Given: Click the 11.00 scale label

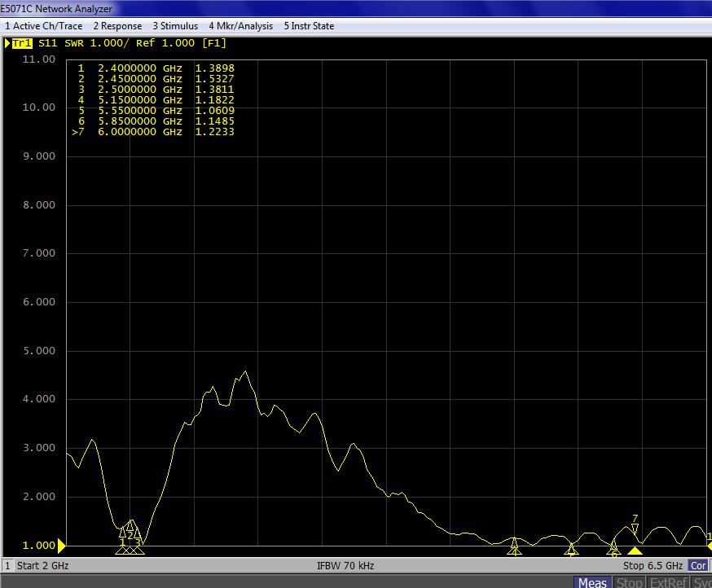Looking at the screenshot, I should click(38, 59).
